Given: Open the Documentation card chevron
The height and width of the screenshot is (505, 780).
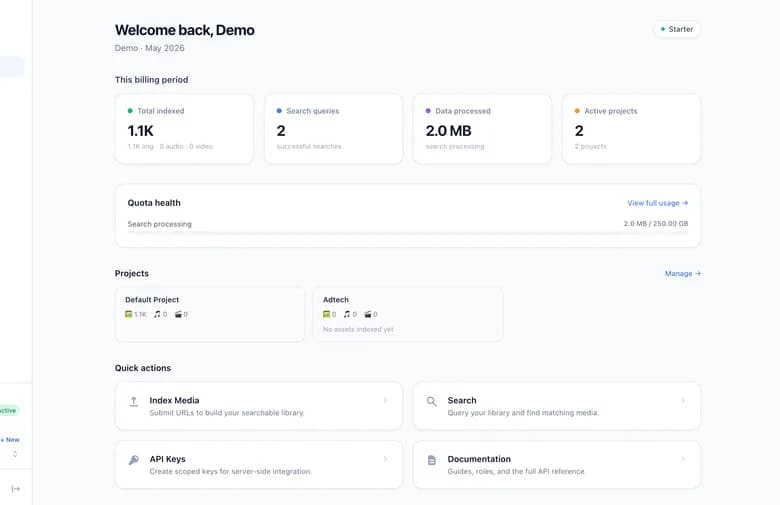Looking at the screenshot, I should (683, 459).
